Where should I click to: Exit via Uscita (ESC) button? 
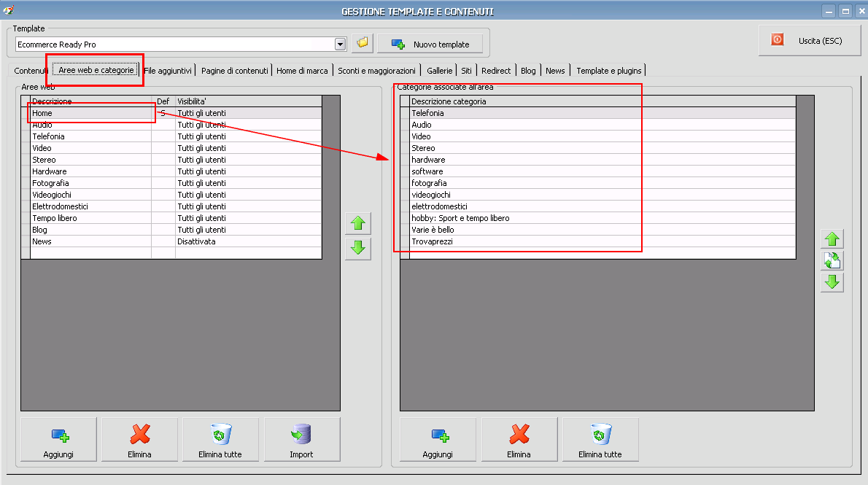[810, 40]
